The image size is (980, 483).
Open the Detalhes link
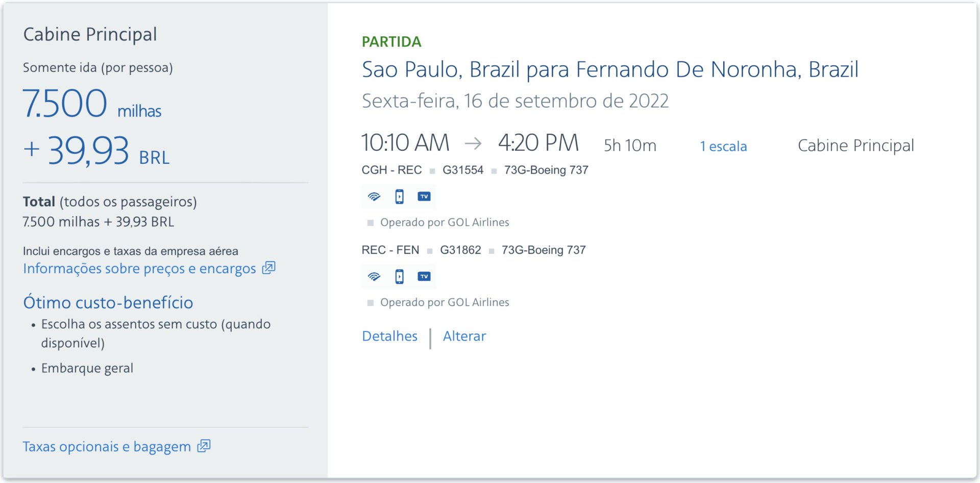click(x=389, y=336)
